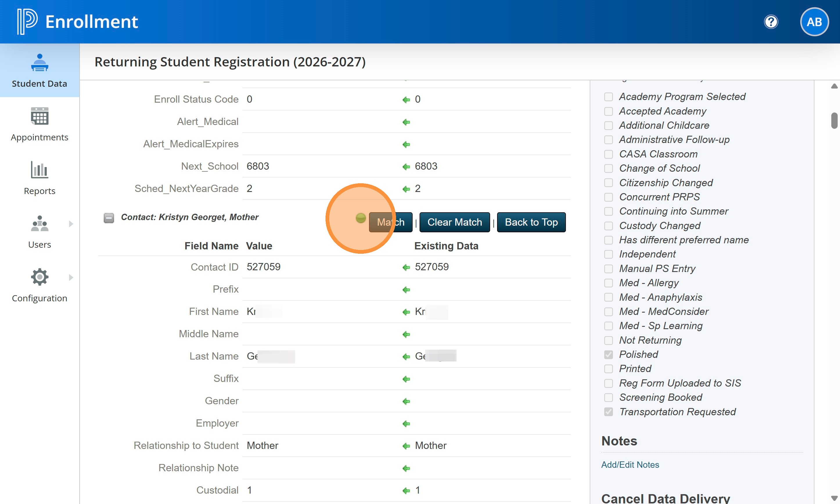Click green arrow for Relationship to Student
The width and height of the screenshot is (840, 504).
point(406,446)
